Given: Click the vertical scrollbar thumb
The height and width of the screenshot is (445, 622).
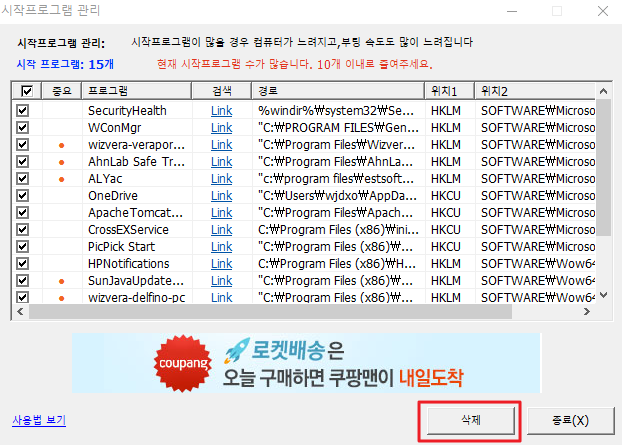Looking at the screenshot, I should (x=603, y=167).
